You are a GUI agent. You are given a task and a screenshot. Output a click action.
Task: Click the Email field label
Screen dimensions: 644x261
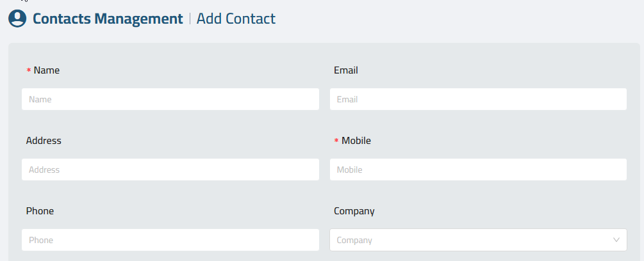click(x=346, y=70)
